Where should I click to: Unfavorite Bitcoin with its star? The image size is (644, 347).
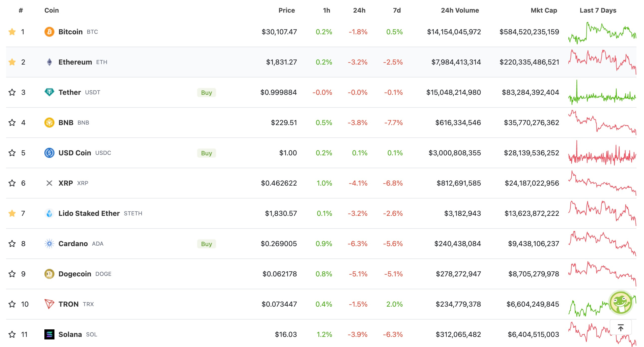(x=12, y=32)
